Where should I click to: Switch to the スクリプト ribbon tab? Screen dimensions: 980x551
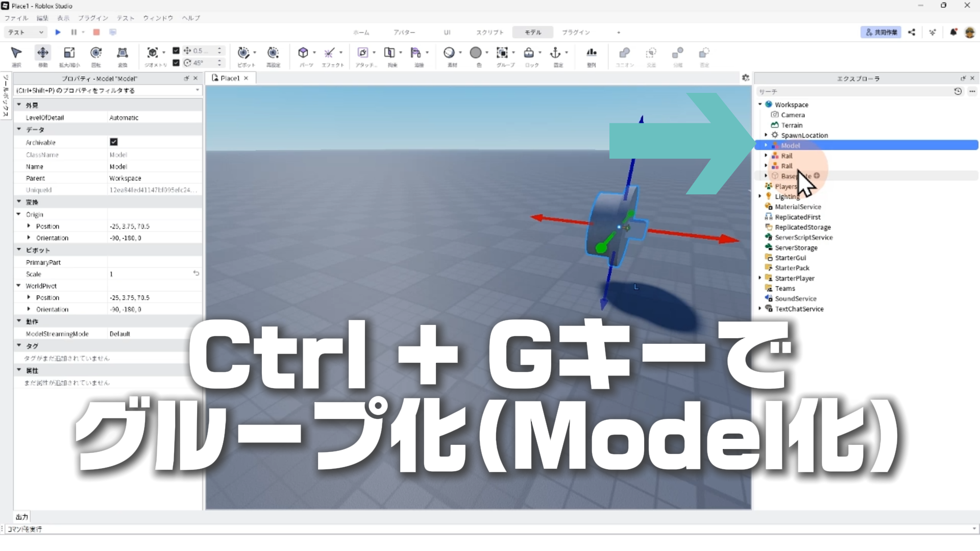pos(489,32)
